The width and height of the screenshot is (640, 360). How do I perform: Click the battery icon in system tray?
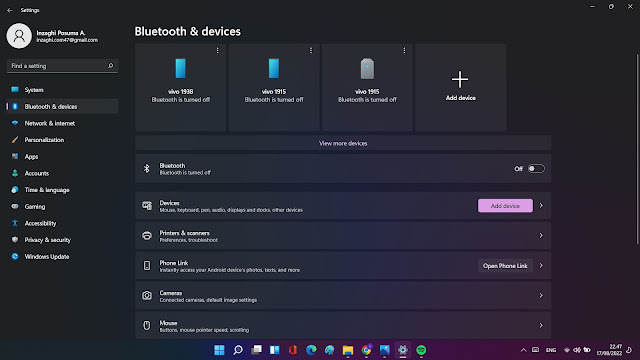[587, 350]
